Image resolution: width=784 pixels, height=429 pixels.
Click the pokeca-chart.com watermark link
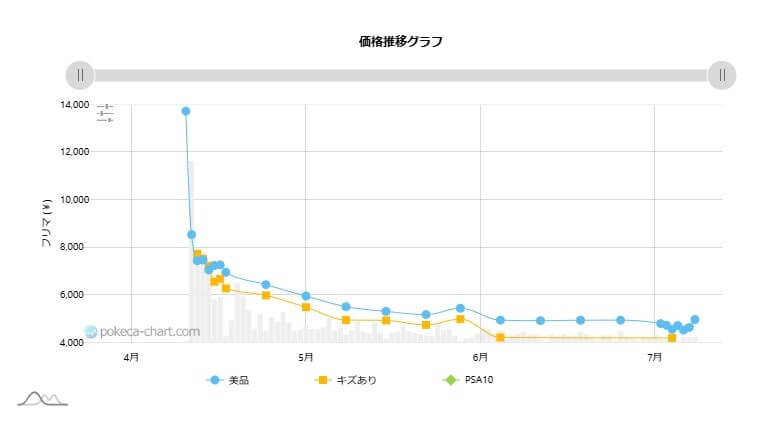tap(133, 331)
